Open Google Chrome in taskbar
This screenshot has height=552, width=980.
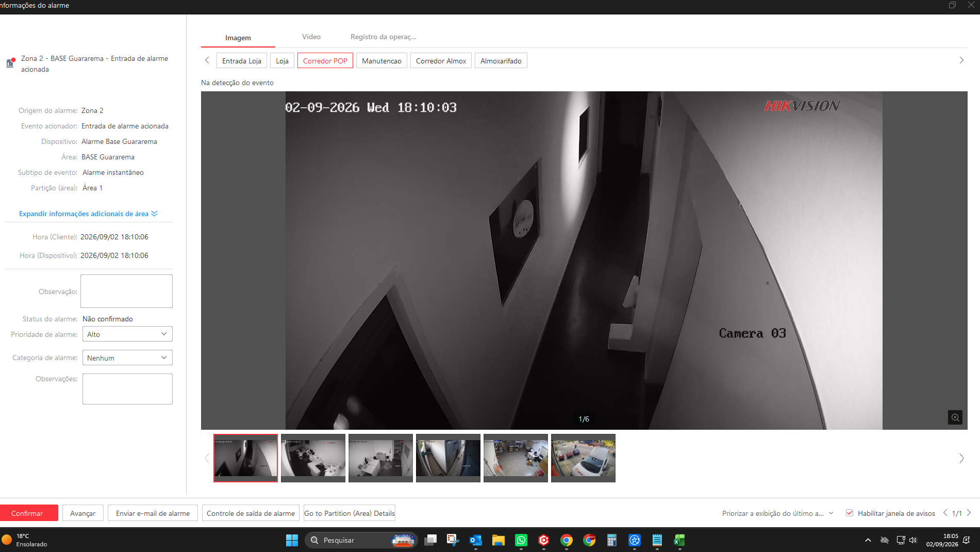[x=567, y=540]
